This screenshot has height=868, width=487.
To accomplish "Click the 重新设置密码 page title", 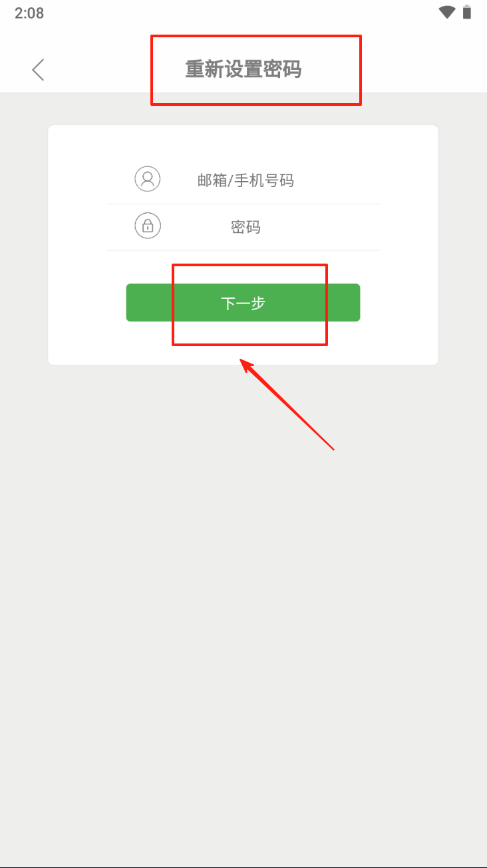I will [x=243, y=69].
